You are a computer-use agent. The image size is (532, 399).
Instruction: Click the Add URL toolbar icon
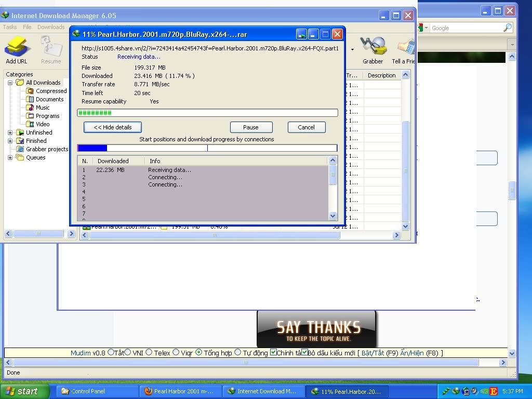coord(16,50)
